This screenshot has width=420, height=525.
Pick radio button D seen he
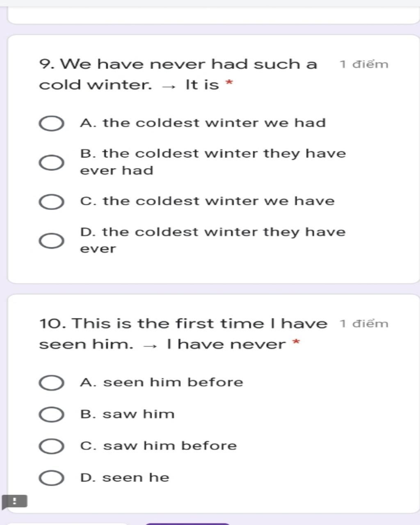tap(51, 478)
